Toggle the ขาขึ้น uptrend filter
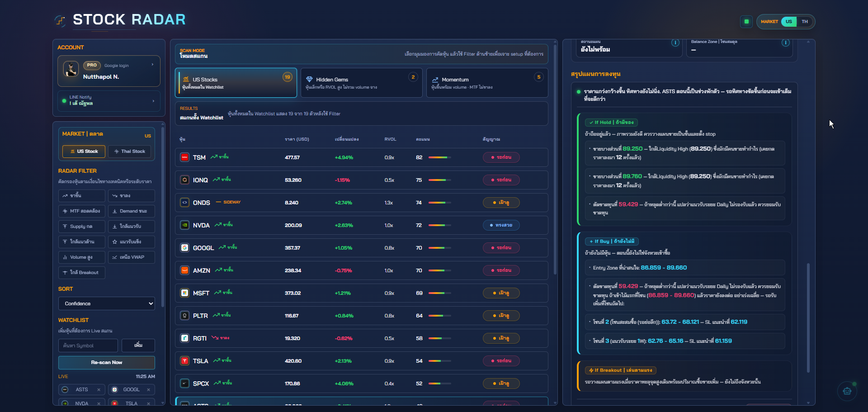 click(x=82, y=196)
